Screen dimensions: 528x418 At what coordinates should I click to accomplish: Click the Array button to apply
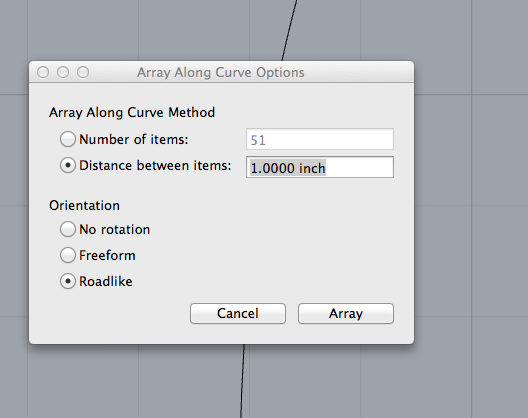(346, 314)
